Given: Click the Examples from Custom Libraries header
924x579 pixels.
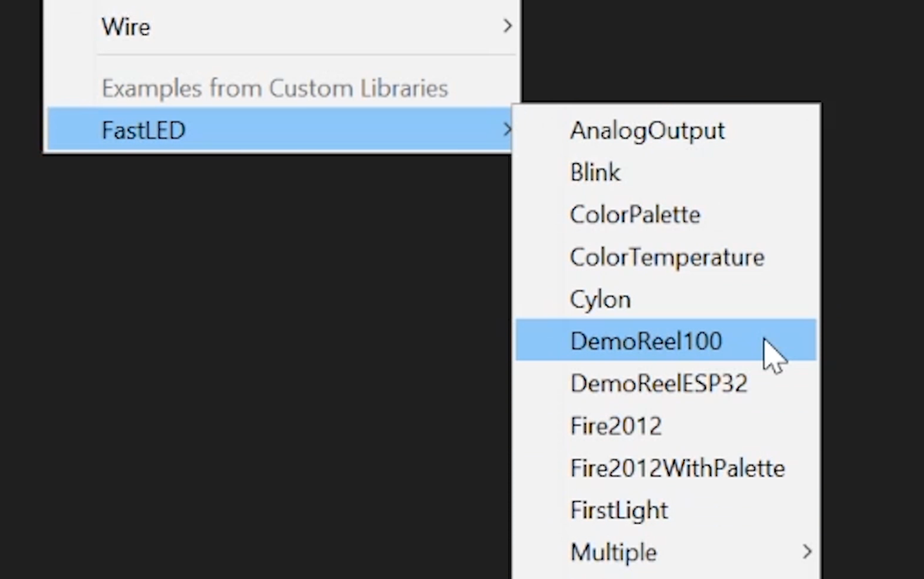Looking at the screenshot, I should point(275,88).
